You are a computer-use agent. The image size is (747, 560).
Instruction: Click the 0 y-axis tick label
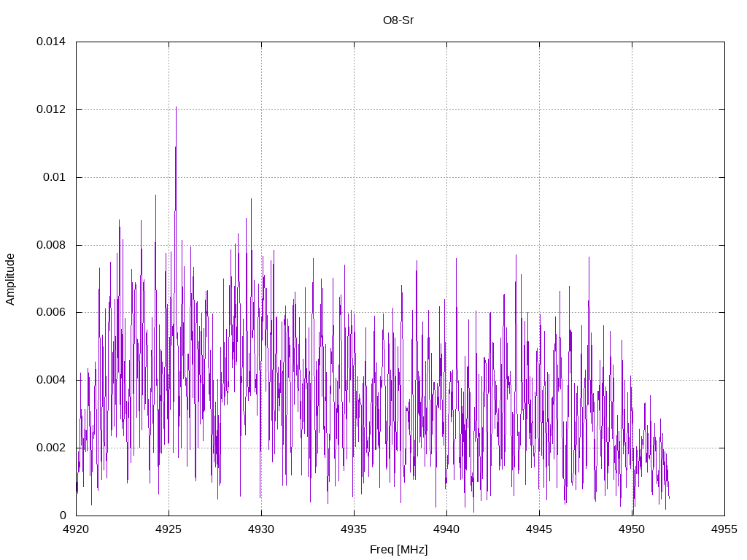(63, 516)
